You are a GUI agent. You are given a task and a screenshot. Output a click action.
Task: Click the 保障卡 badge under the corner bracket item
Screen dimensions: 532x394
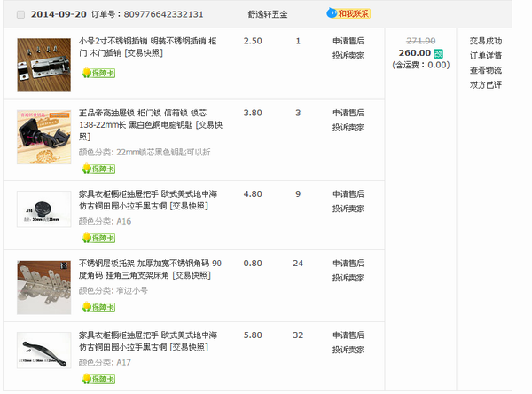[x=98, y=307]
